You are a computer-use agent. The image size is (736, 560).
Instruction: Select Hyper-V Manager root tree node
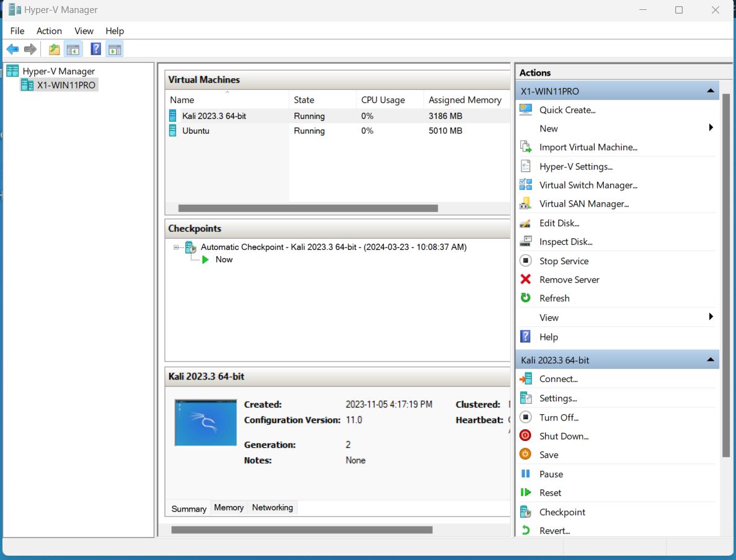[x=58, y=71]
